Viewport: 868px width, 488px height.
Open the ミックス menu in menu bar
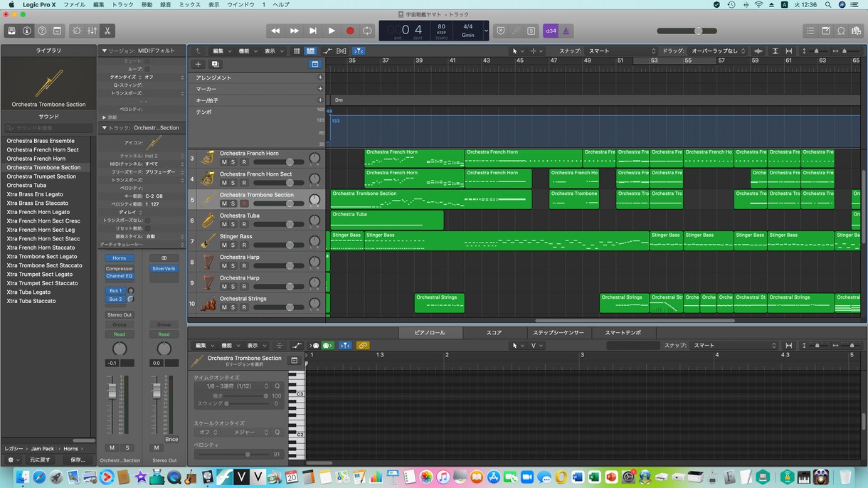(189, 4)
